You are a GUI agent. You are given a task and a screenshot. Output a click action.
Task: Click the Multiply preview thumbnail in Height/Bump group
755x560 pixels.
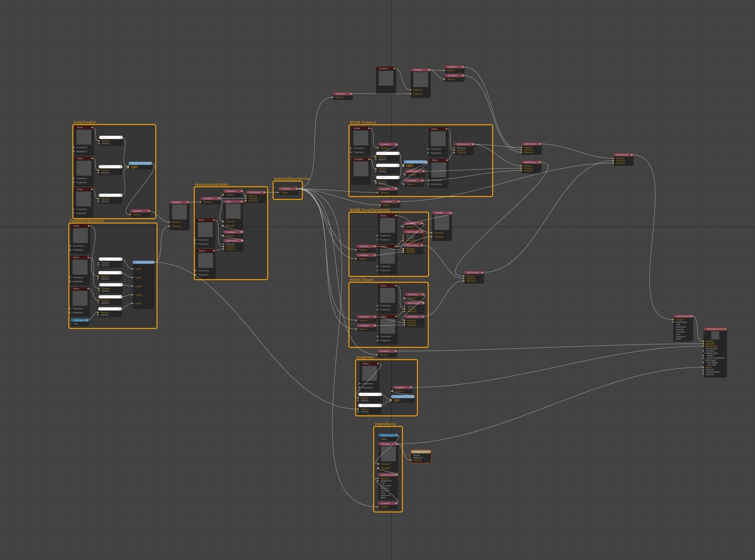point(388,454)
